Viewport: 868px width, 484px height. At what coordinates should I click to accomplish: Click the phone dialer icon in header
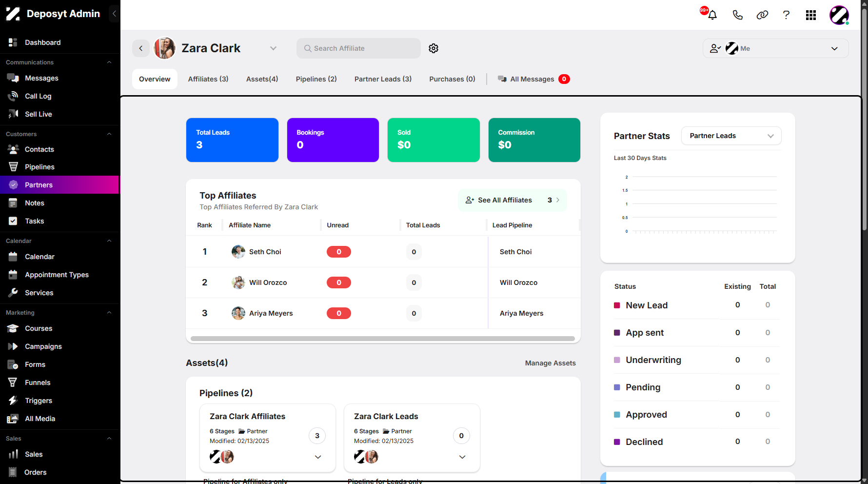(738, 15)
